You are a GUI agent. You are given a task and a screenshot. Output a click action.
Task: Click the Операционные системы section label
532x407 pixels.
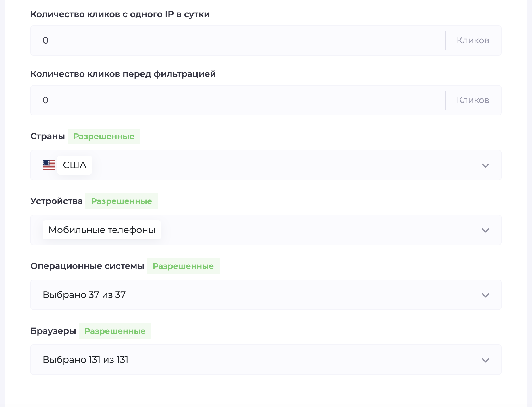(x=87, y=266)
